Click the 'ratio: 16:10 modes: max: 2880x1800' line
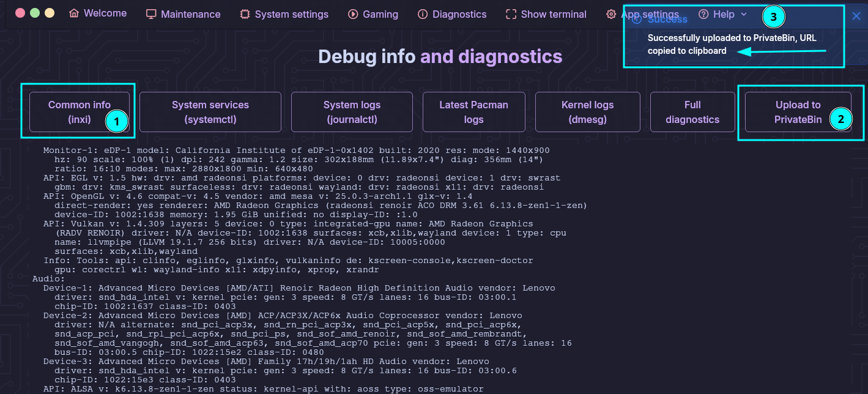The image size is (868, 394). coord(184,169)
